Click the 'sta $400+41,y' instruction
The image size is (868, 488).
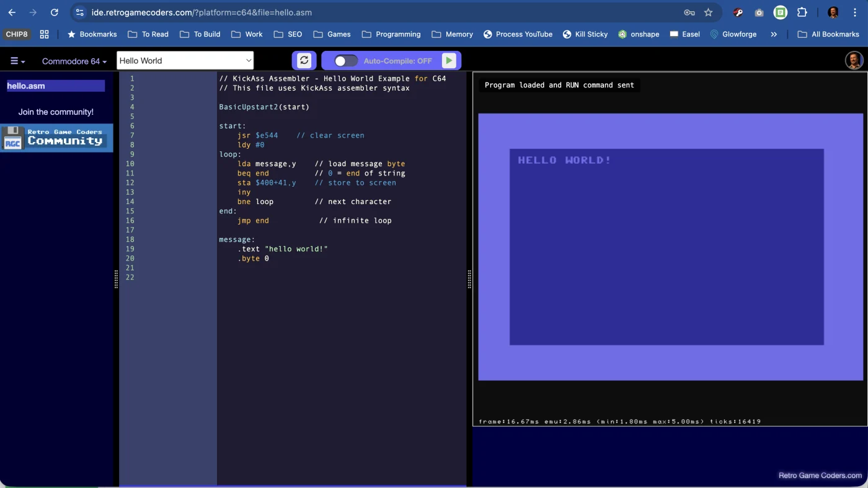point(267,182)
